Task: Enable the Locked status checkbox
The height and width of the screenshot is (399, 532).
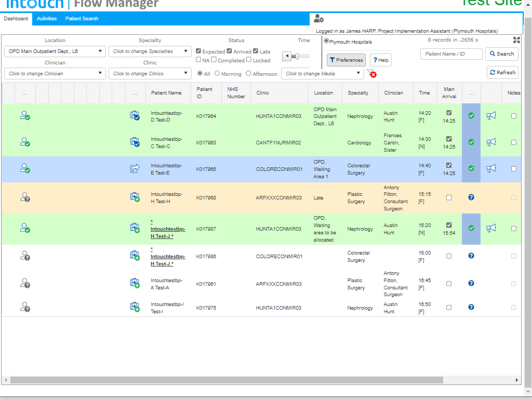Action: (249, 60)
